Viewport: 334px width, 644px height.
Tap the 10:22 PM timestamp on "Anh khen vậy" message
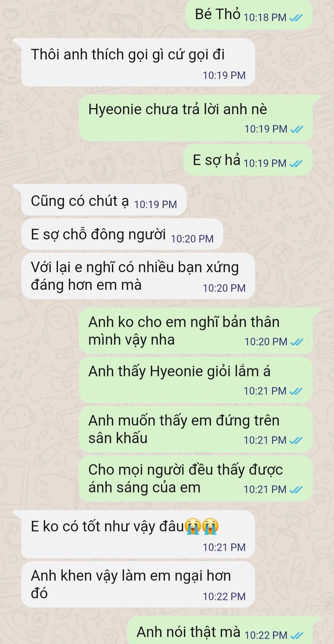coord(224,596)
